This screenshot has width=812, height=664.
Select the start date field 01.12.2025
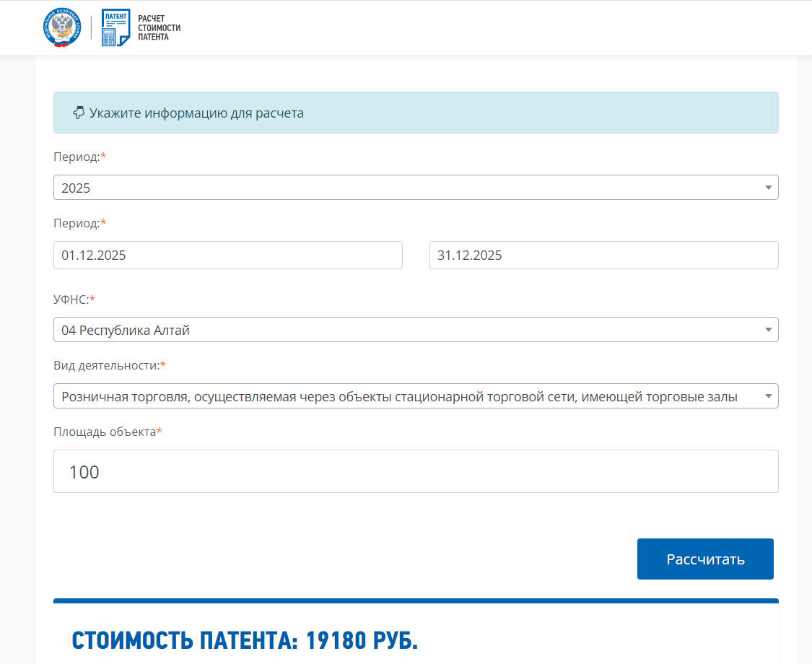227,255
